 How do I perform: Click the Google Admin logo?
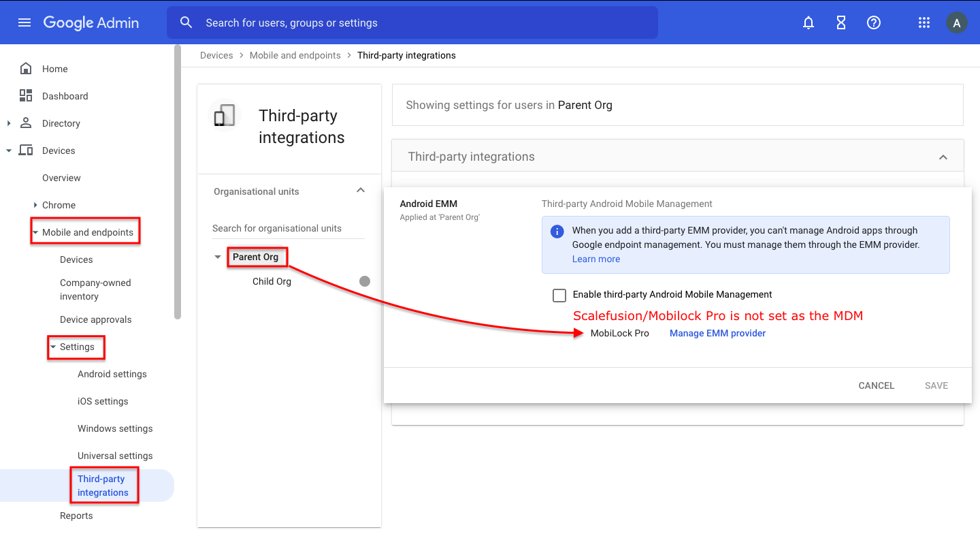(x=91, y=22)
